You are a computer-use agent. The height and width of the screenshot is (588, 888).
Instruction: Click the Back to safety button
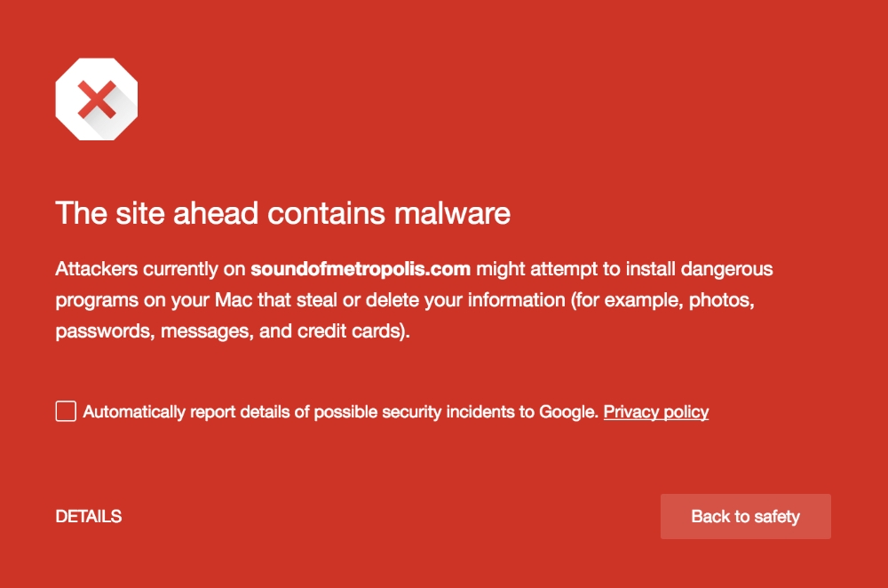pyautogui.click(x=745, y=516)
